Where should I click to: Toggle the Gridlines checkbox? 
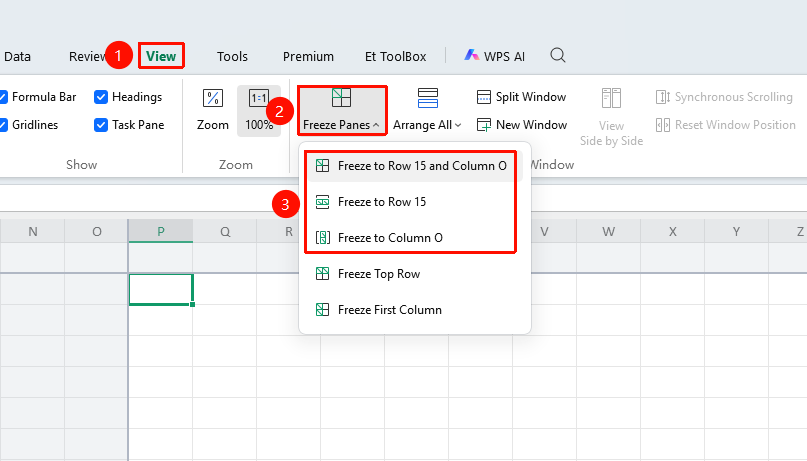(3, 125)
